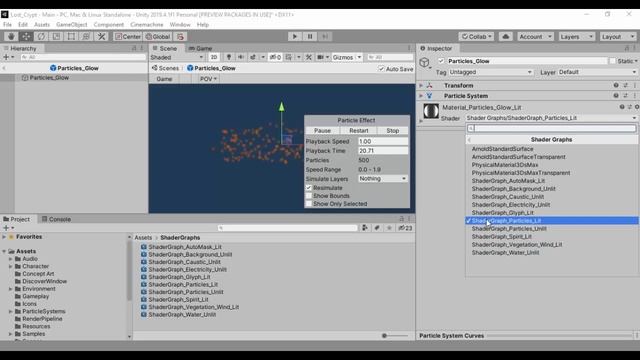Expand the Transform component
Screen dimensions: 640x360
421,85
